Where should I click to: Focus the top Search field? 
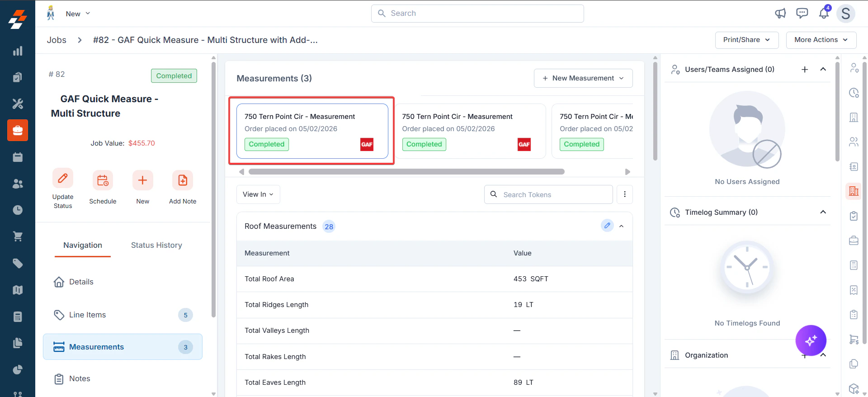click(x=477, y=14)
